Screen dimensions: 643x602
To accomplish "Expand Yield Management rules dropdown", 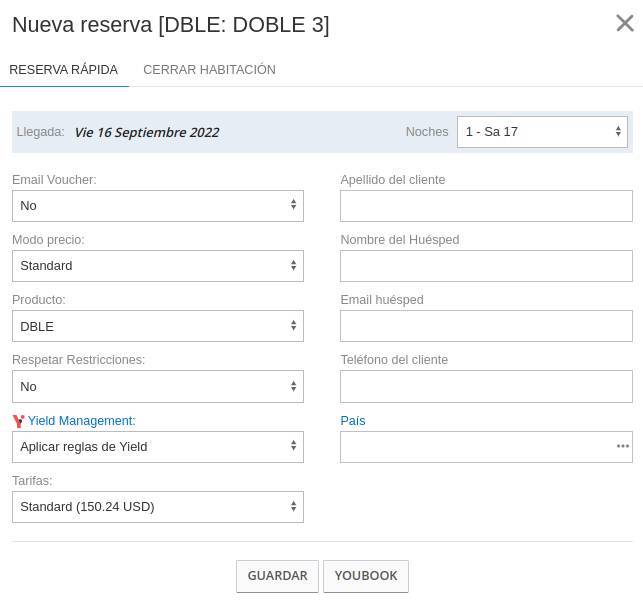I will pos(157,447).
